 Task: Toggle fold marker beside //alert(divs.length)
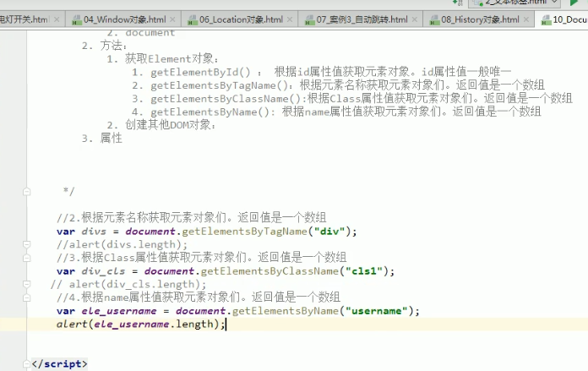pyautogui.click(x=27, y=244)
